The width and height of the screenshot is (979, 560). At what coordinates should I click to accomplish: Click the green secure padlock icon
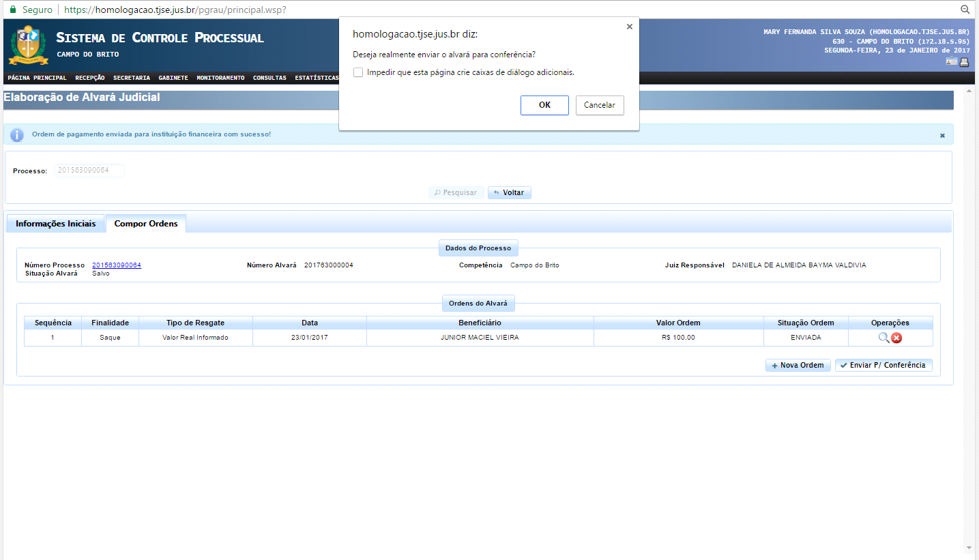click(12, 10)
